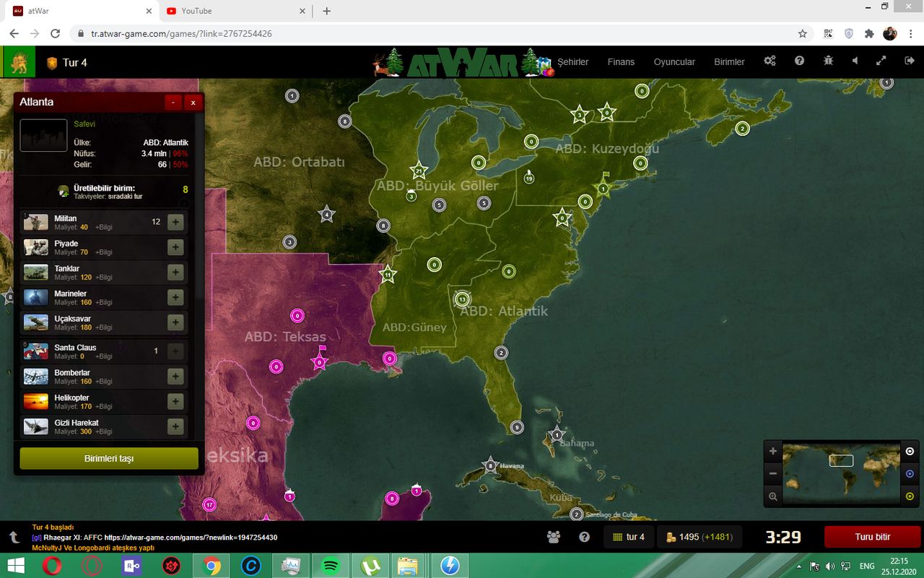This screenshot has height=578, width=924.
Task: Bookmark this page with the star icon
Action: pyautogui.click(x=802, y=33)
